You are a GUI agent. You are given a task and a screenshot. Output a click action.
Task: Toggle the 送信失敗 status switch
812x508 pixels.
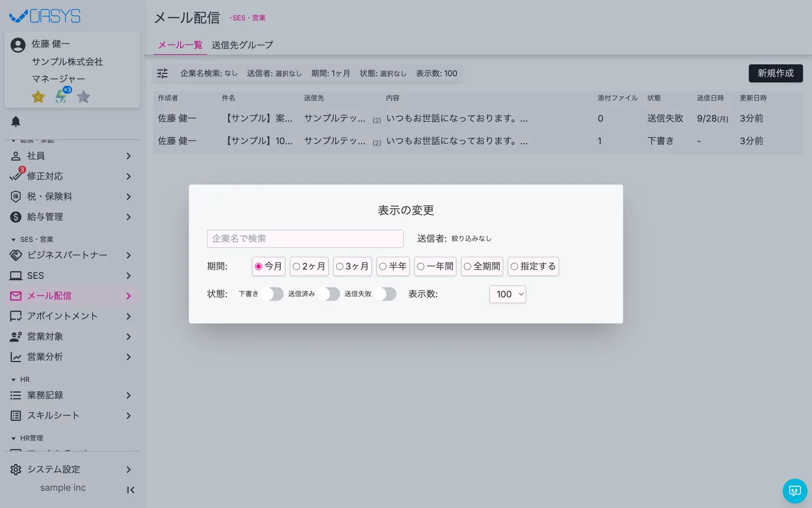[385, 294]
